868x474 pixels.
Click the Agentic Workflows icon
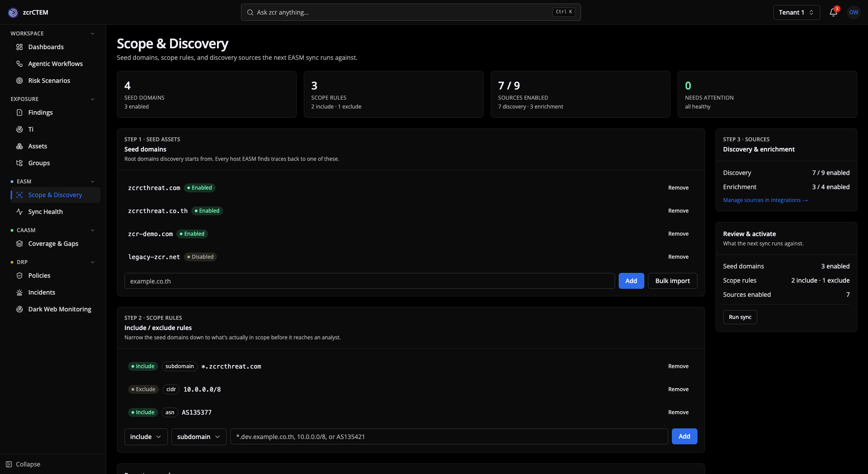pos(19,64)
